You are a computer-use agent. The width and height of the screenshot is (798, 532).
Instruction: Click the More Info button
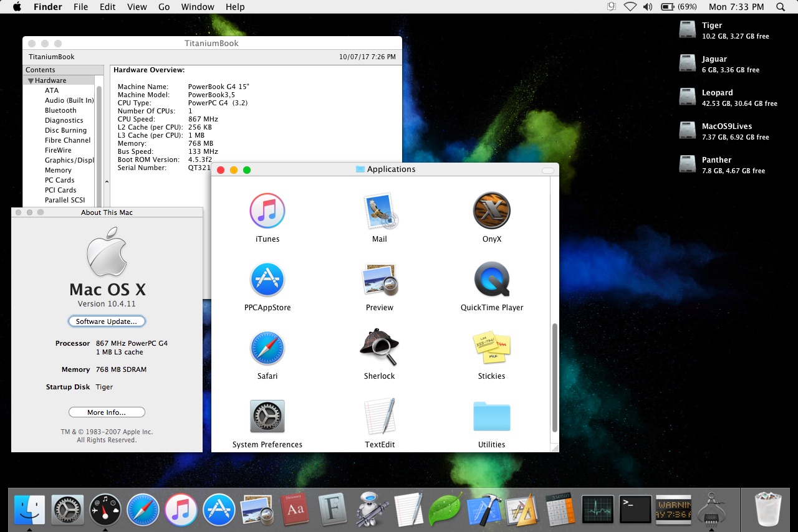(x=107, y=412)
